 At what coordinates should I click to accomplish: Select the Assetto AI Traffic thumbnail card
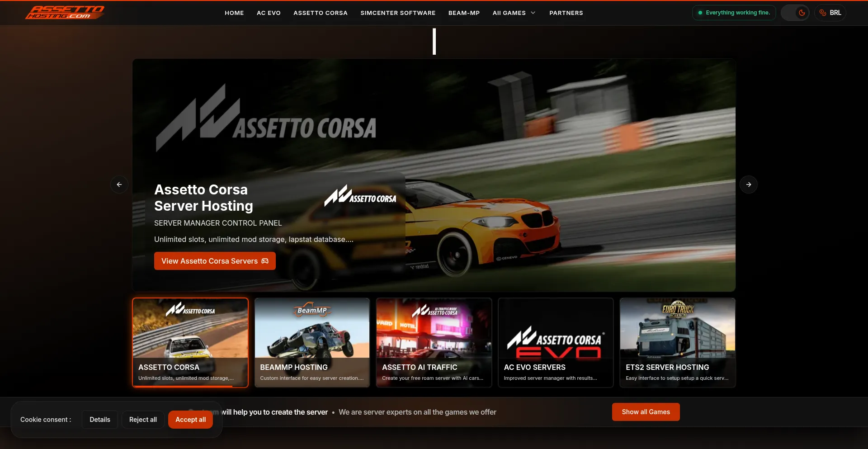[434, 342]
